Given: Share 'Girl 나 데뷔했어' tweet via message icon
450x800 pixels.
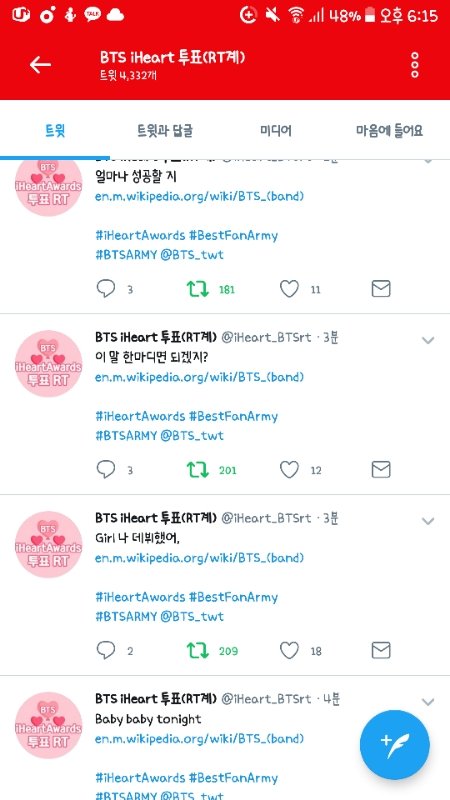Looking at the screenshot, I should tap(381, 651).
